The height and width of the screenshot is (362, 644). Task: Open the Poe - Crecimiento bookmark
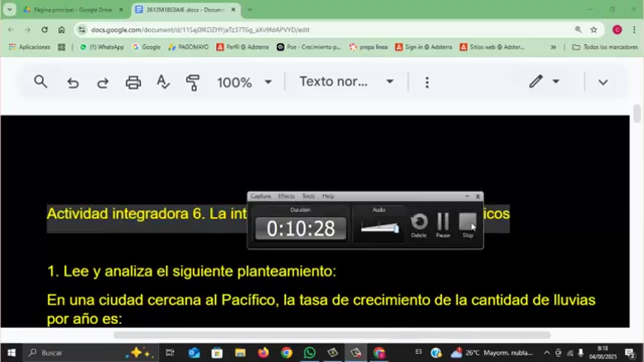[x=309, y=47]
